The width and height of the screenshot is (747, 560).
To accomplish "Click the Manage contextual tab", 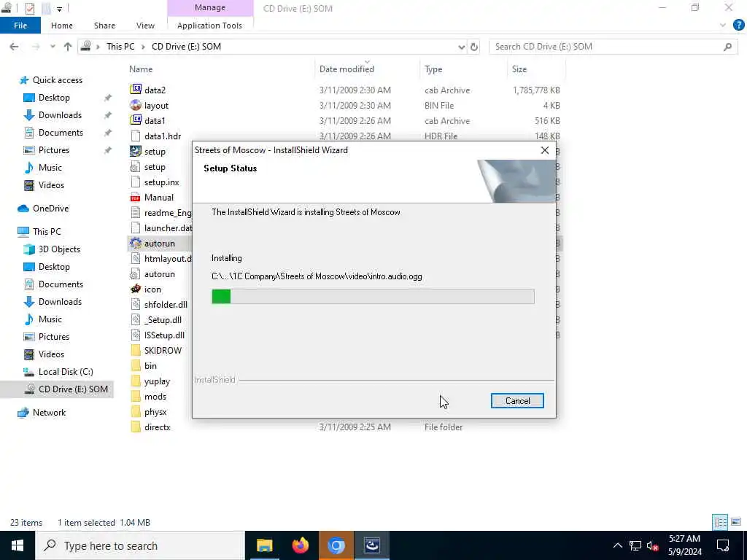I will (x=210, y=7).
